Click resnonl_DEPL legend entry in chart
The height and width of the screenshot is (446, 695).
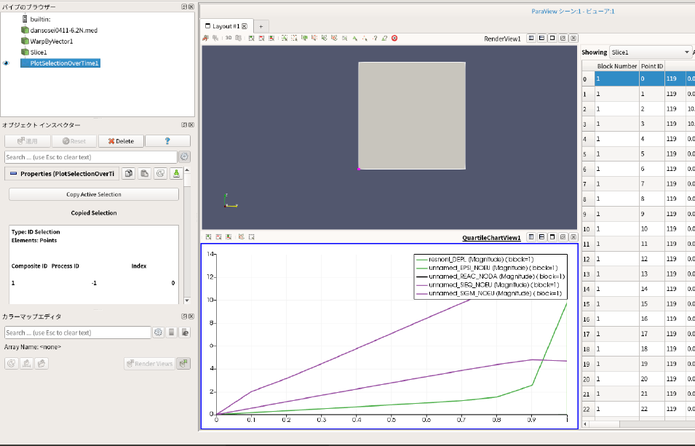tap(475, 259)
